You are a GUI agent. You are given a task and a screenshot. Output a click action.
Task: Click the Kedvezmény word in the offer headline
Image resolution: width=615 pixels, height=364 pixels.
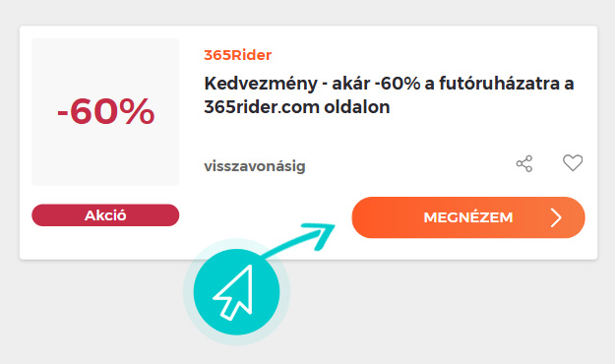[261, 84]
